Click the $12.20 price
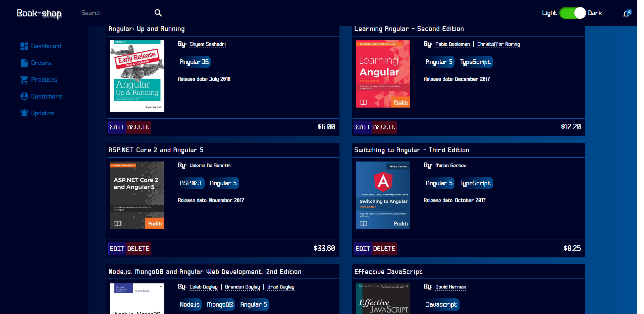Viewport: 644px width, 314px height. tap(571, 127)
